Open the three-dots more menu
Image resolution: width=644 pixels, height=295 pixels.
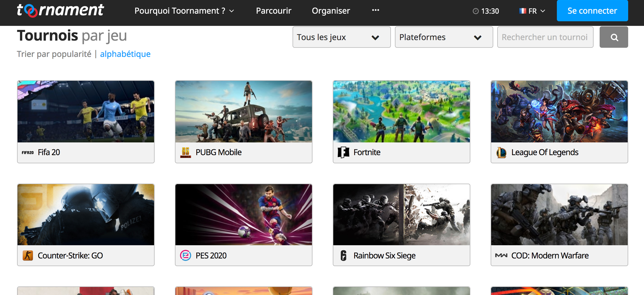coord(375,10)
